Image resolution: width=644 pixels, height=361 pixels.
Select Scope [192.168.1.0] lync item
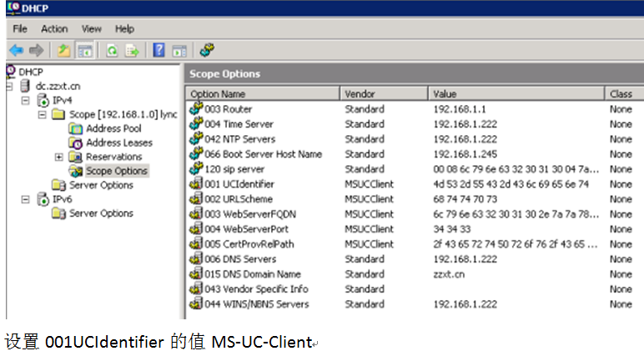123,114
